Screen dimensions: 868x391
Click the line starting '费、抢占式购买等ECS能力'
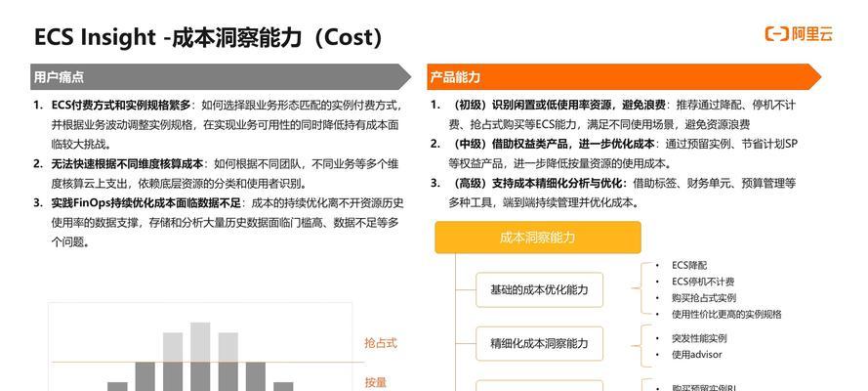click(x=599, y=124)
